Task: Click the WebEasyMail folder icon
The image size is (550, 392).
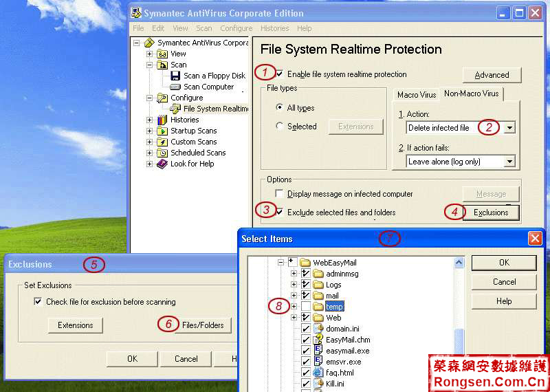Action: click(306, 263)
